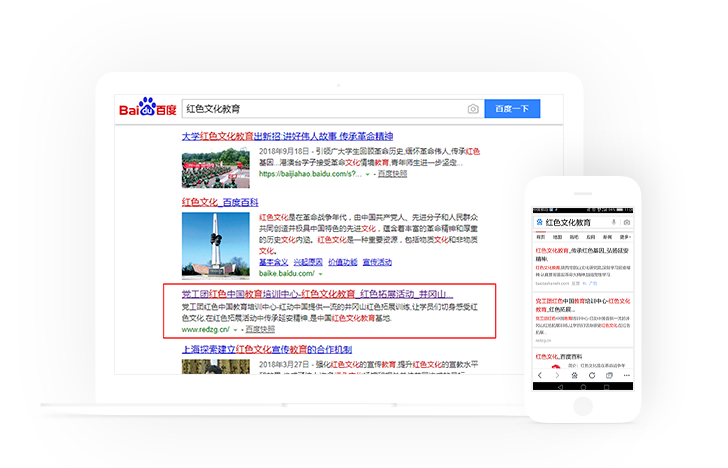Viewport: 728px width, 468px height.
Task: Tap the back arrow in phone browser toolbar
Action: coord(539,375)
